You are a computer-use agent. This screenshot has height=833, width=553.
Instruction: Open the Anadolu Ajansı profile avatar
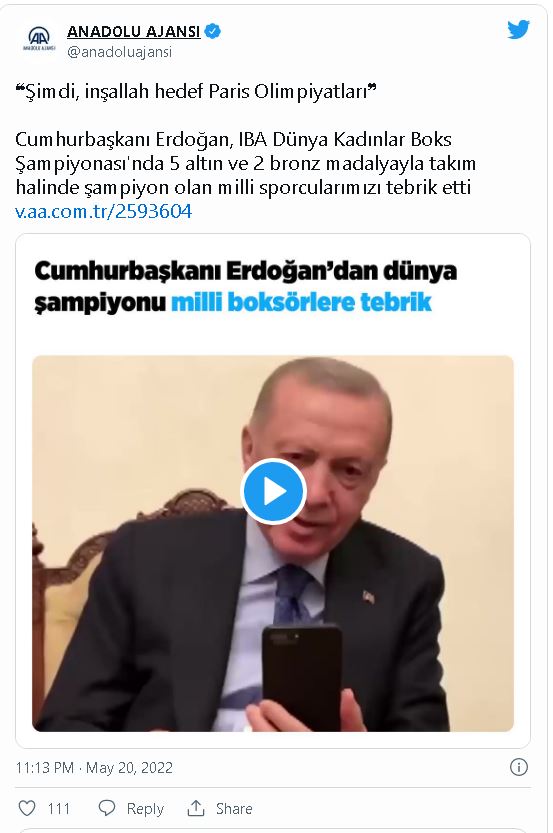tap(39, 40)
